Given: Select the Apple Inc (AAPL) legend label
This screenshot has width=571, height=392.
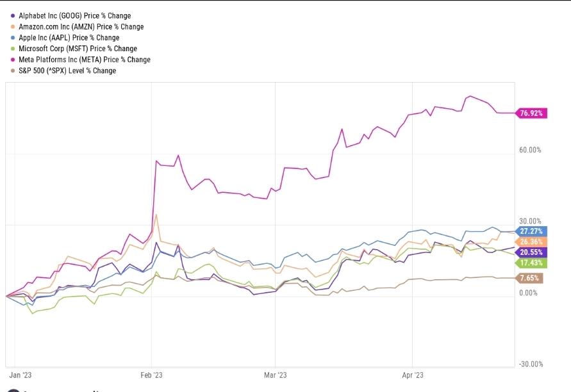Looking at the screenshot, I should point(69,38).
